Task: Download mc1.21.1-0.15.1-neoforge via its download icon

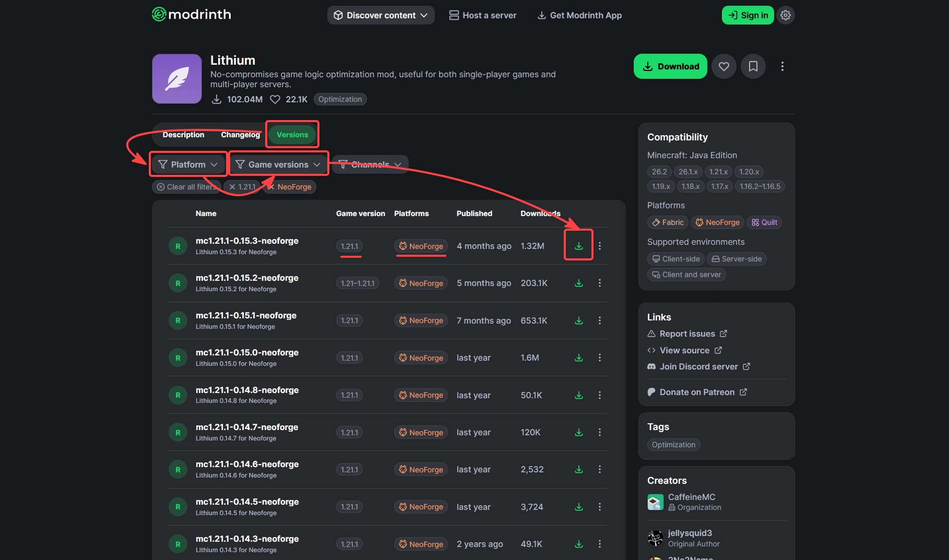Action: 579,320
